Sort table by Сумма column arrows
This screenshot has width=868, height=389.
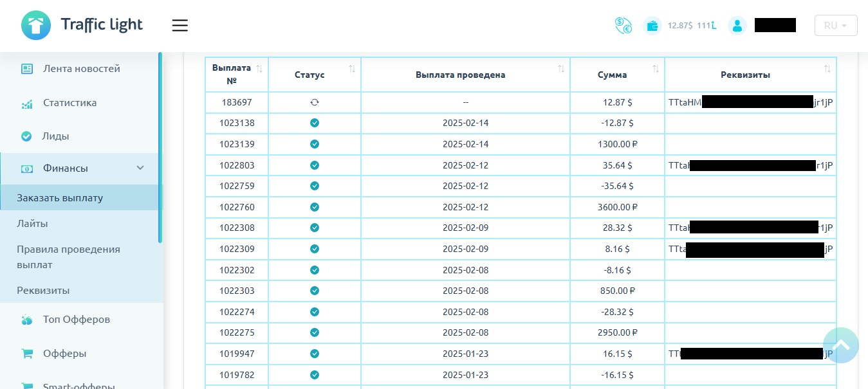point(656,68)
